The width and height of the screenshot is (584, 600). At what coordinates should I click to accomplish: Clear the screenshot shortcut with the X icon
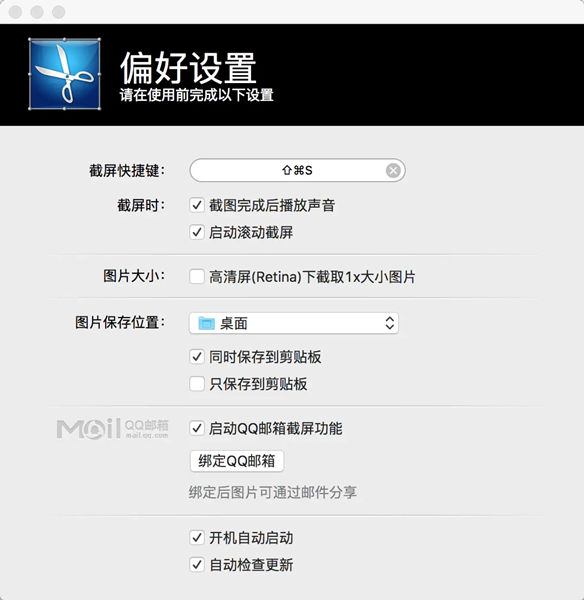coord(393,171)
